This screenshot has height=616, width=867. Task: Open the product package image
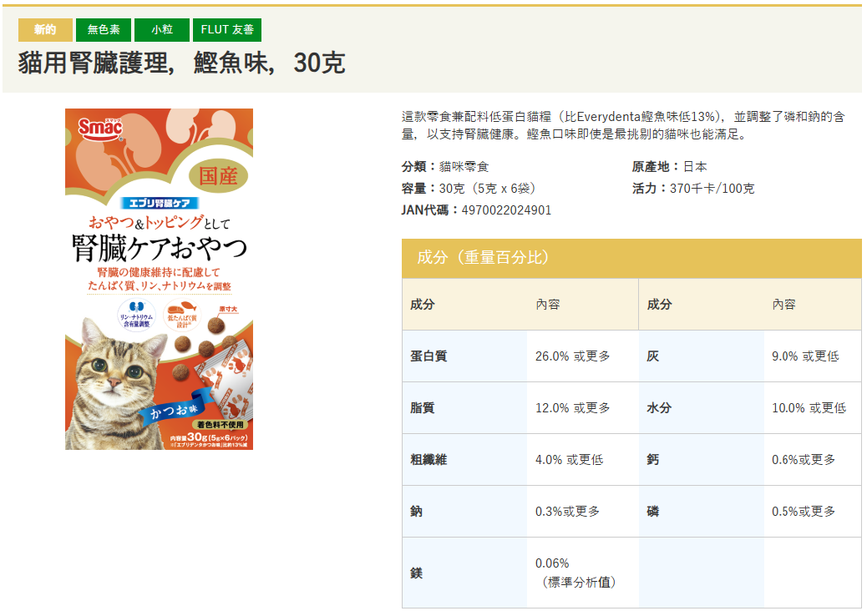(159, 279)
